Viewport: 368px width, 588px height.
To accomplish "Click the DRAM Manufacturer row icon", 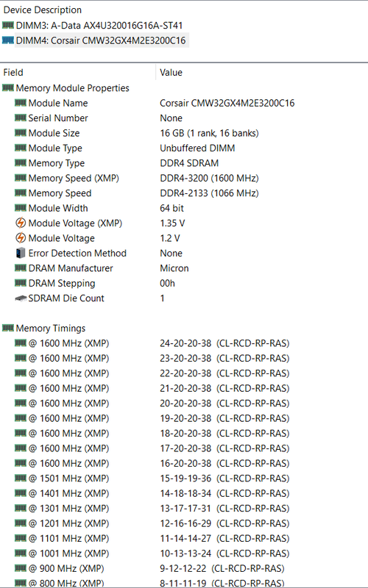I will [21, 268].
